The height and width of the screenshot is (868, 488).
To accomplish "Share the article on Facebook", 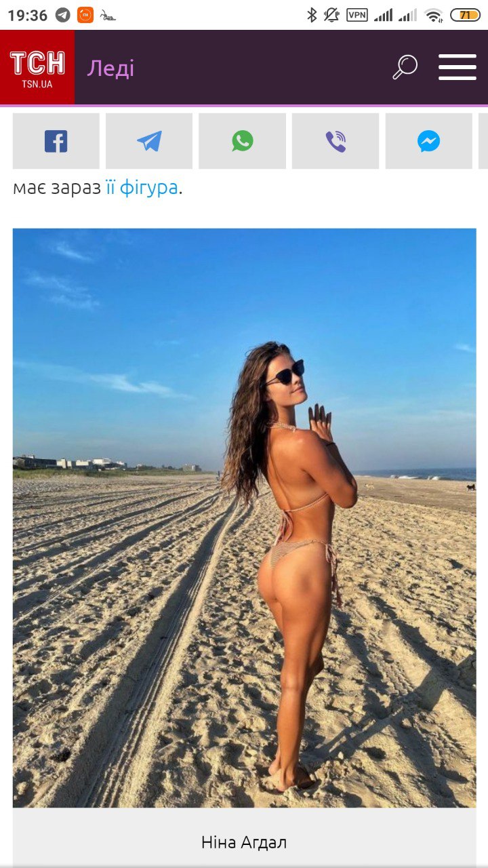I will 56,141.
